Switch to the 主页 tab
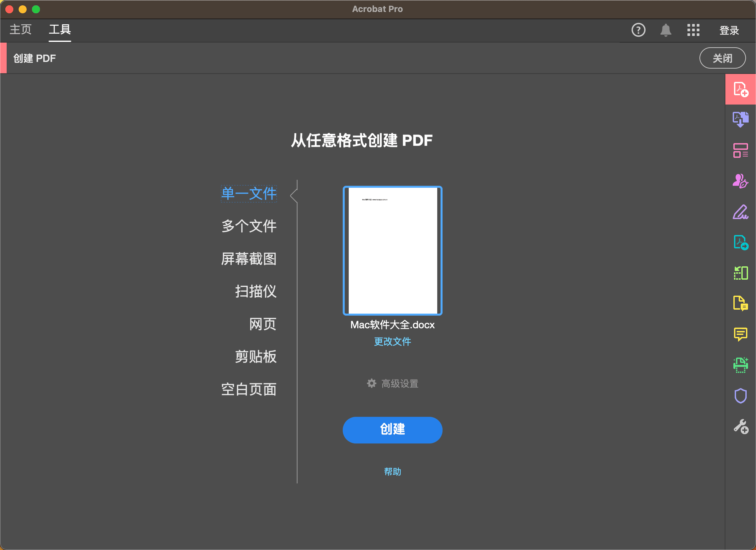This screenshot has height=550, width=756. coord(21,30)
